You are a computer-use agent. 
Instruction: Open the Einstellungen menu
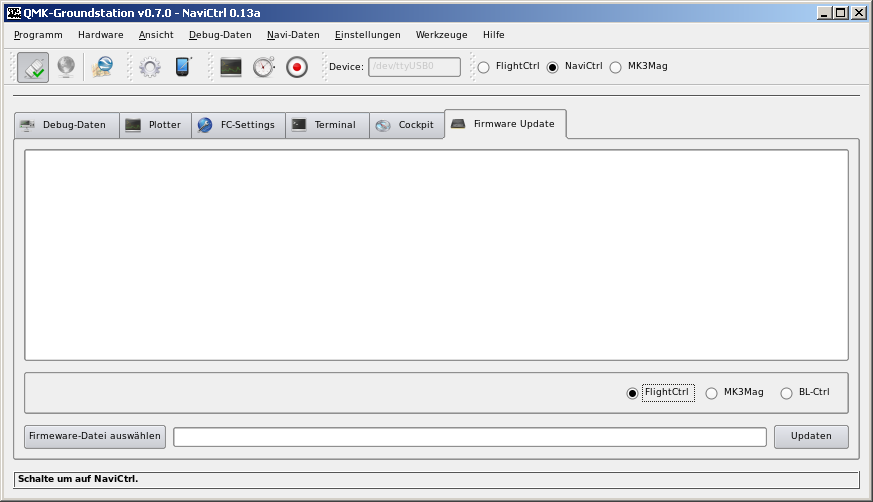pos(367,34)
